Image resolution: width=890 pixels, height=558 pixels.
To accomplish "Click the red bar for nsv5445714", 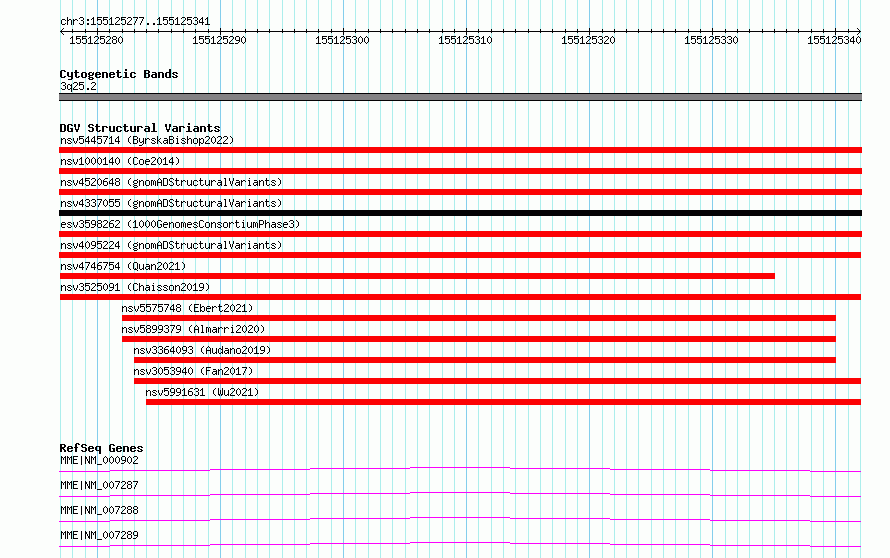I will [460, 150].
